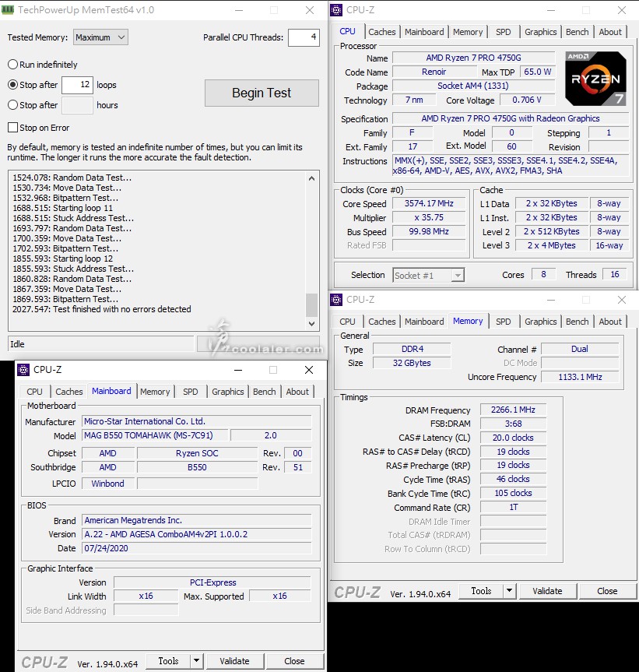Image resolution: width=639 pixels, height=672 pixels.
Task: Click the Core Voltage value '0.706 V'
Action: (527, 100)
